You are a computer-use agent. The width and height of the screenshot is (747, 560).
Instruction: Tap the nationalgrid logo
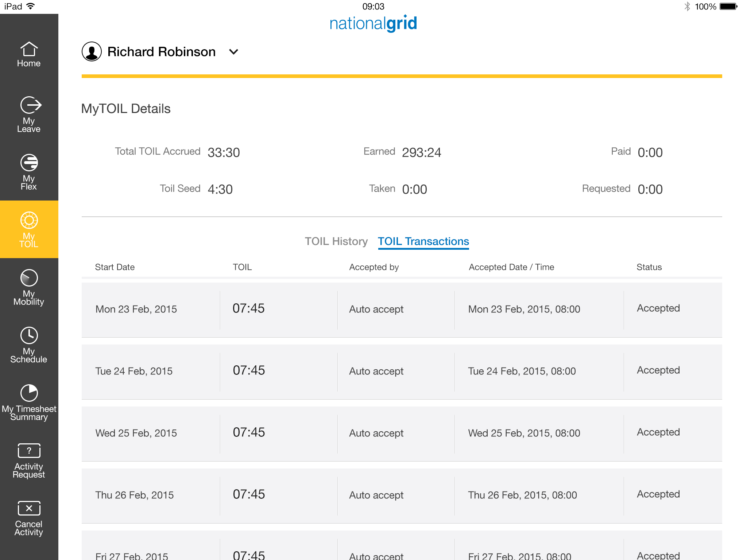tap(373, 23)
